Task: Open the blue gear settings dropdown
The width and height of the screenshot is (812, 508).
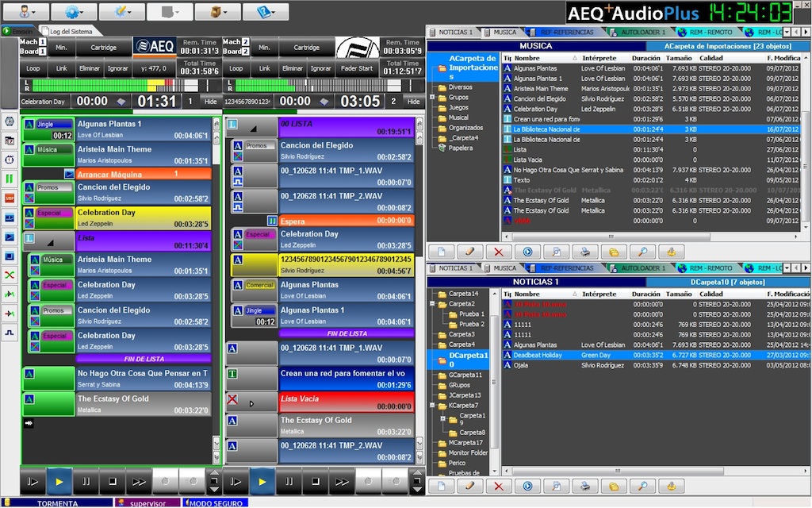Action: coord(74,11)
